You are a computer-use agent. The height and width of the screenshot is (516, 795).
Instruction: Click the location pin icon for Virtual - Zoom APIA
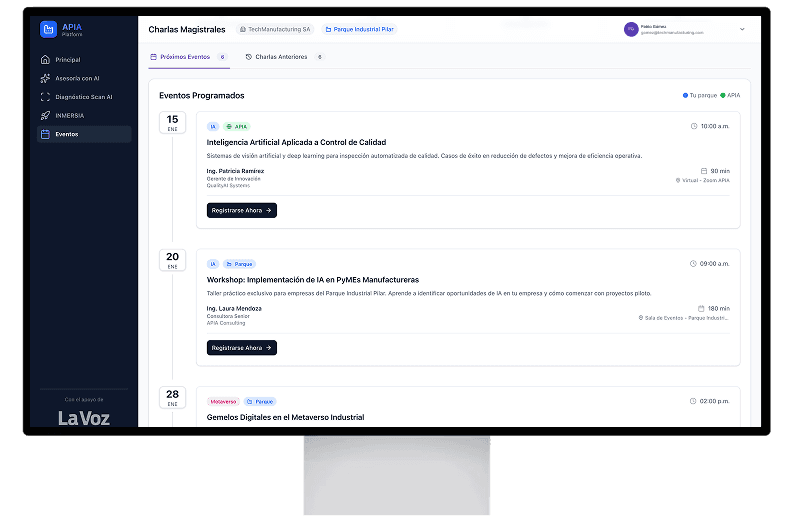678,181
